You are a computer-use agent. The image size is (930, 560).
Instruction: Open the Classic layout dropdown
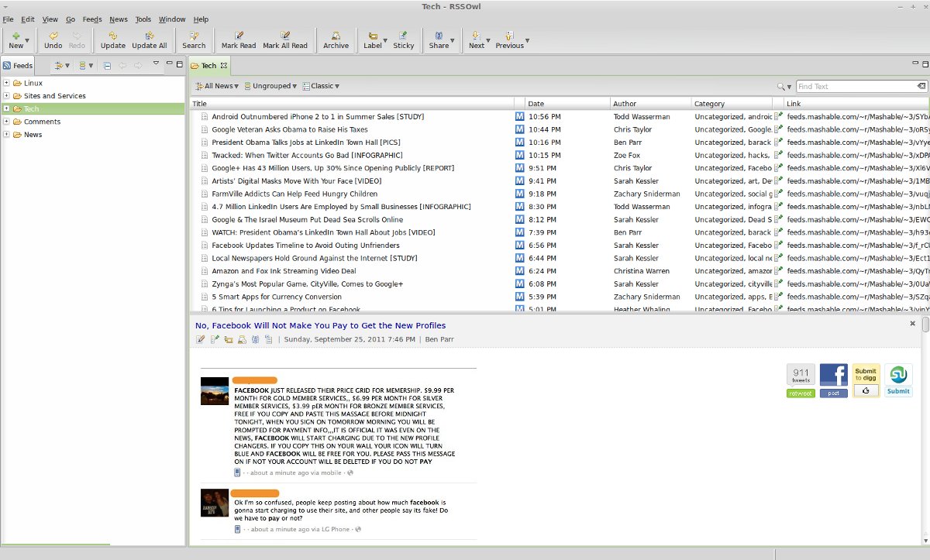321,86
